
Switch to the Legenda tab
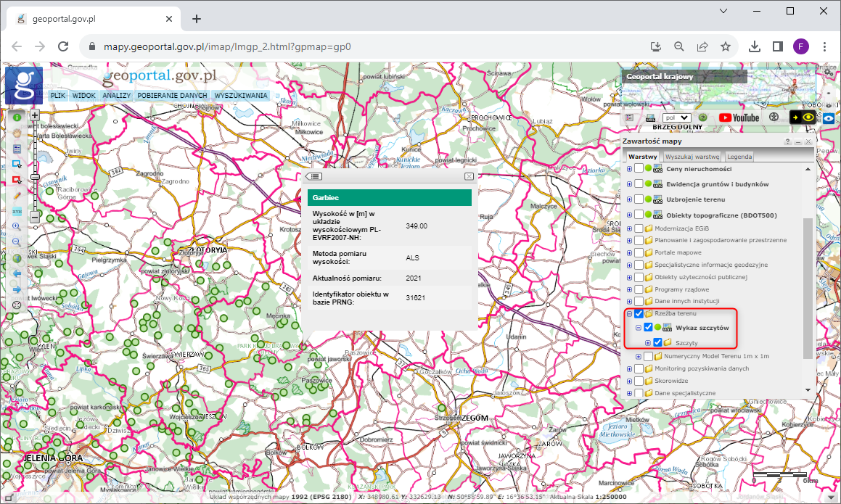739,156
